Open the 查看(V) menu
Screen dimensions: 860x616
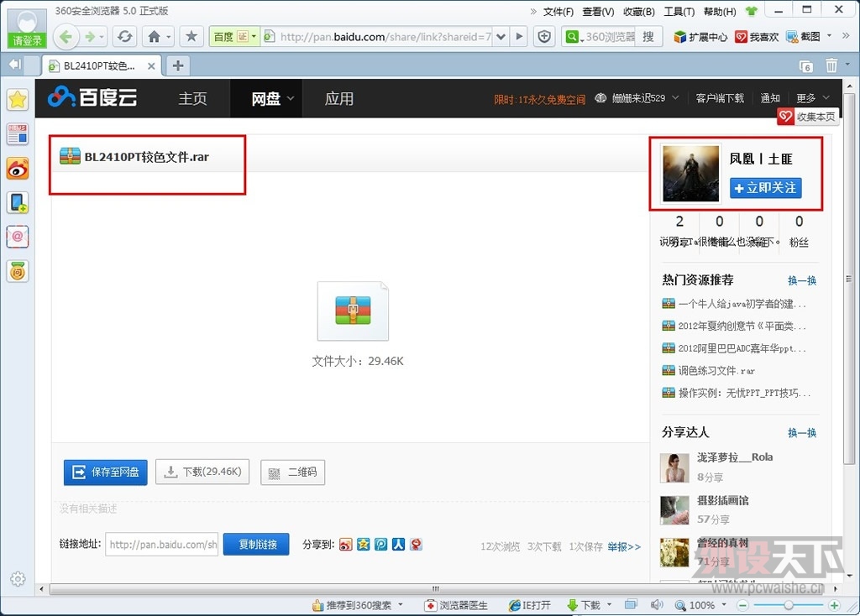(x=598, y=12)
